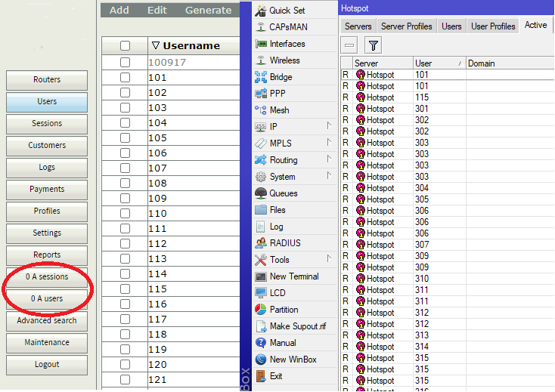Expand the System submenu arrow
555x392 pixels.
pos(329,176)
